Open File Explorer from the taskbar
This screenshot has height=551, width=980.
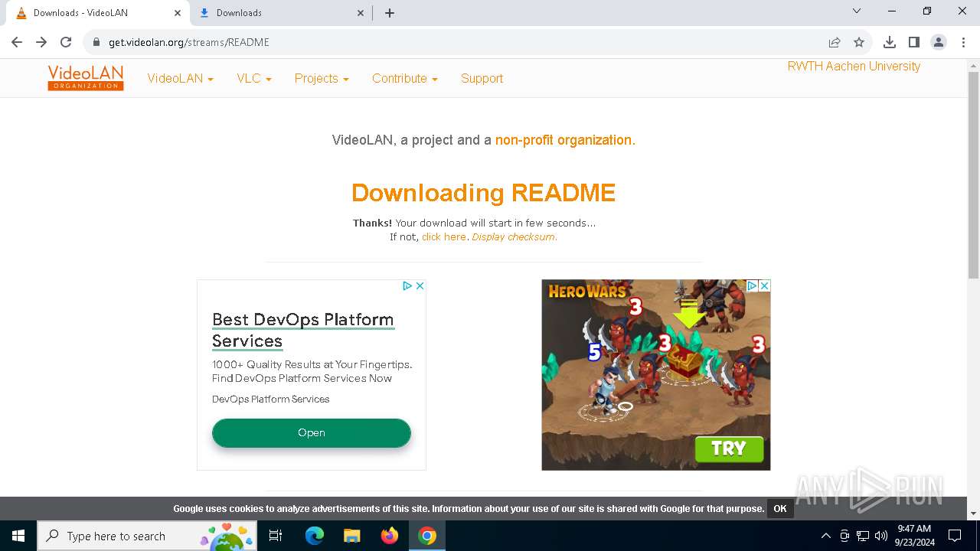351,536
